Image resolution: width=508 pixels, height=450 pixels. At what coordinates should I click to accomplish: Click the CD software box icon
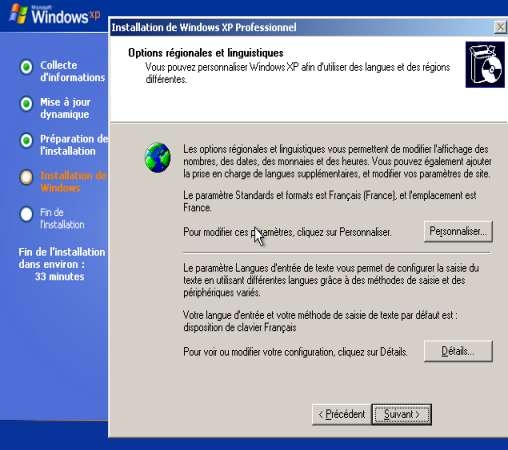pos(485,65)
